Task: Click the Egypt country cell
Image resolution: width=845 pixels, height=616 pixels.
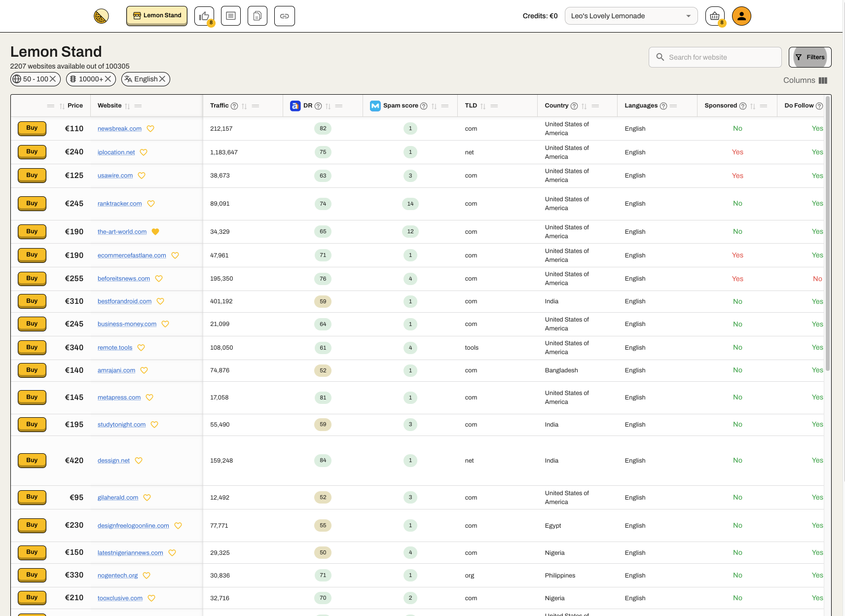Action: coord(553,526)
